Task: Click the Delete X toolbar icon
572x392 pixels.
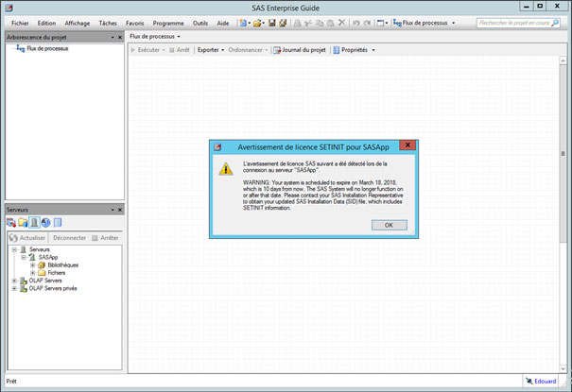Action: tap(342, 23)
